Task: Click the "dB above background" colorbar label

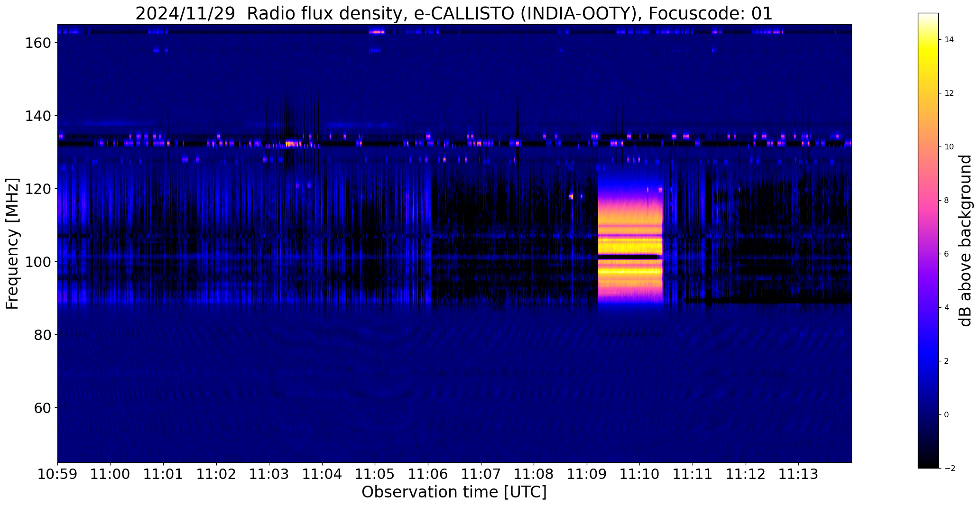Action: (966, 240)
